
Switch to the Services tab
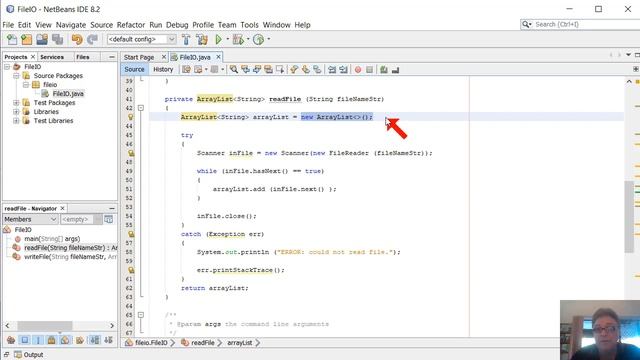(x=52, y=57)
